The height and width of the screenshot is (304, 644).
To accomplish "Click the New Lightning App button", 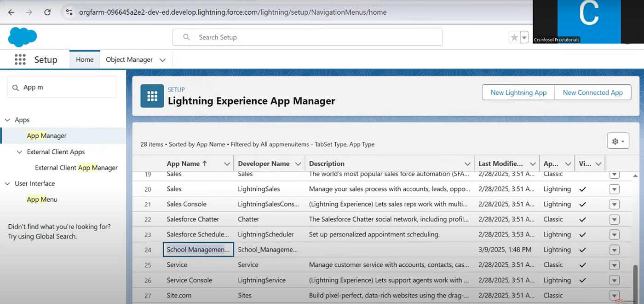I will click(518, 93).
